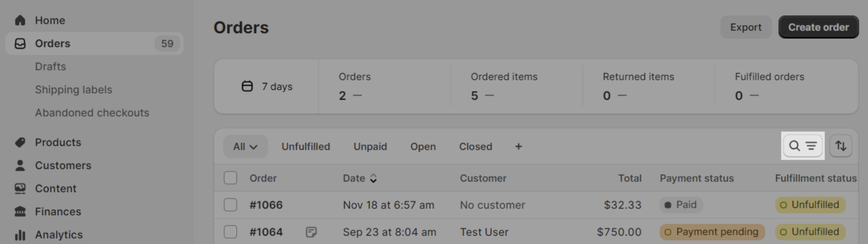This screenshot has height=244, width=868.
Task: Open the sort orders button
Action: (x=841, y=146)
